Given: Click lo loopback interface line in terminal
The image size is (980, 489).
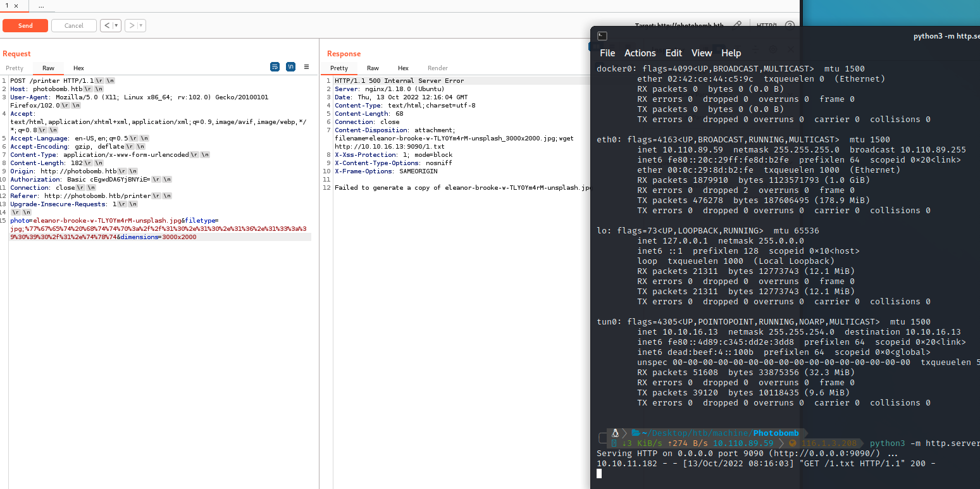Looking at the screenshot, I should [x=708, y=231].
